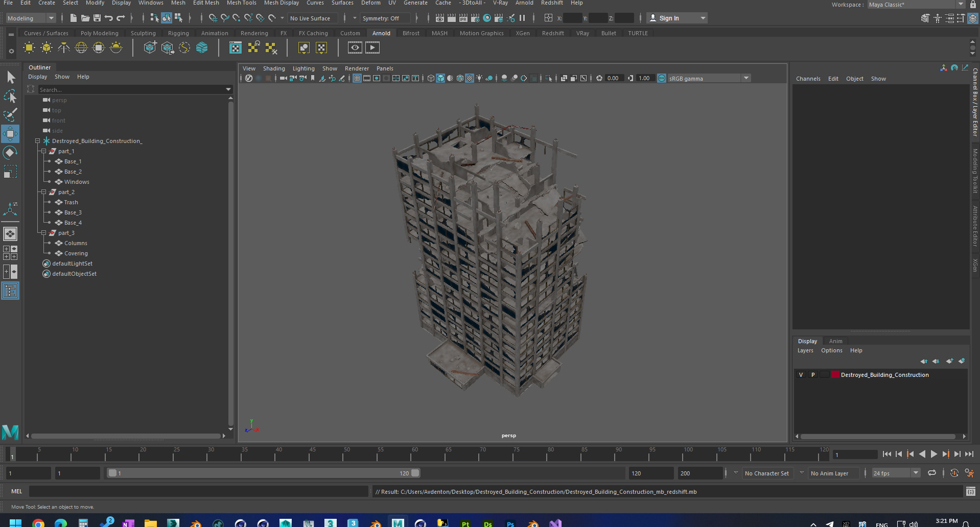Click the Save Scene icon

97,18
